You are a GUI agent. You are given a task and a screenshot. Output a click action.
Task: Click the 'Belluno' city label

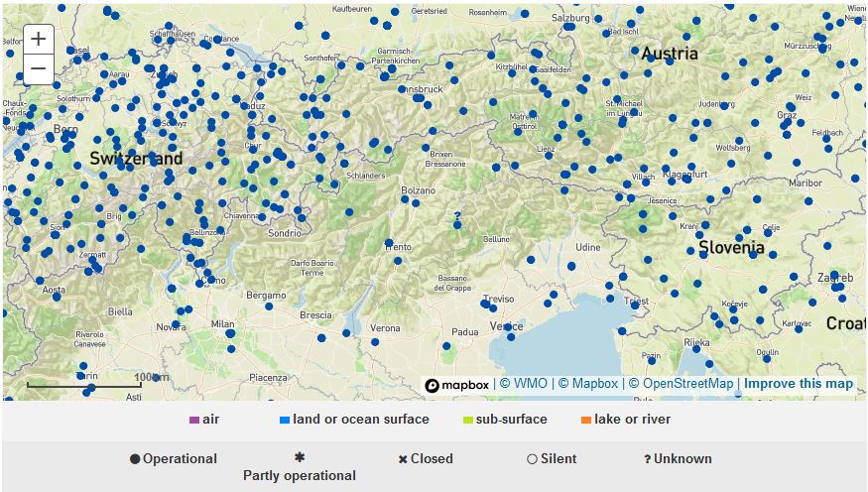(x=496, y=239)
